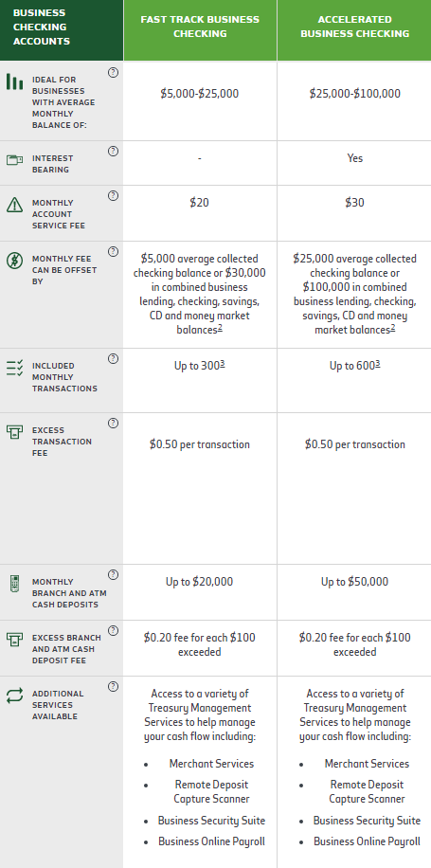431x868 pixels.
Task: Click the arrows icon for Additional Services
Action: tap(14, 696)
